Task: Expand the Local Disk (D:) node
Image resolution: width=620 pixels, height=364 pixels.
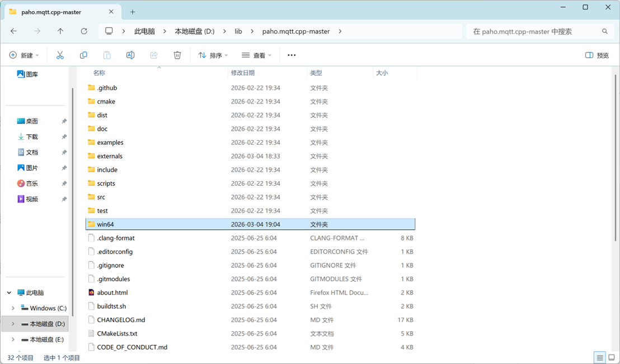Action: pos(13,324)
